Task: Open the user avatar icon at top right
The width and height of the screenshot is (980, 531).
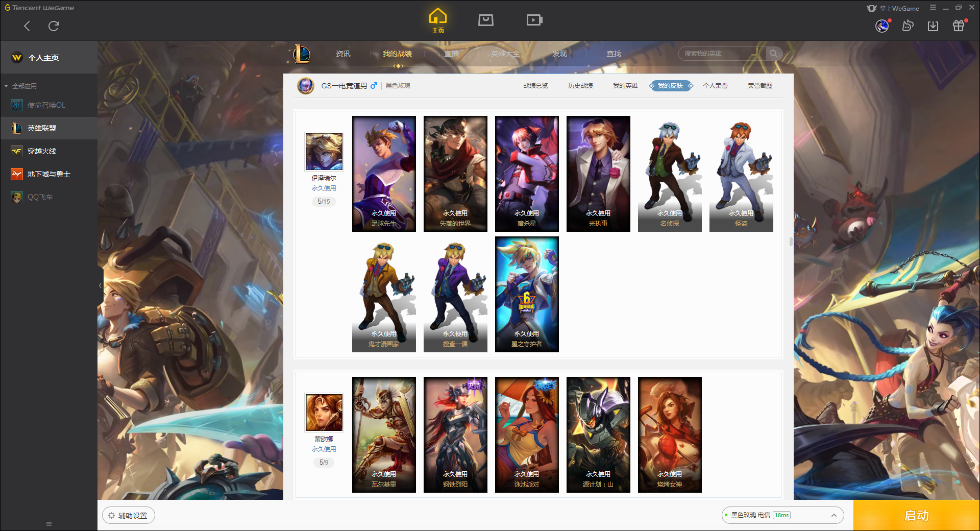Action: (x=882, y=26)
